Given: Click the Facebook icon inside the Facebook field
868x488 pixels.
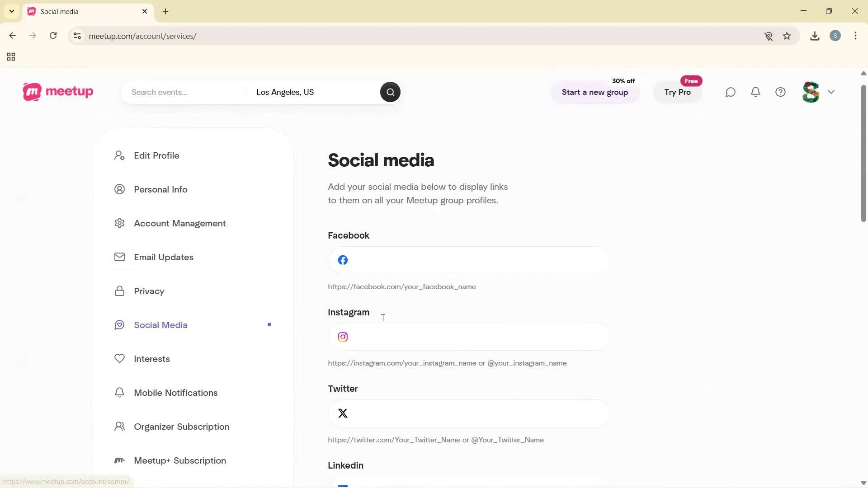Looking at the screenshot, I should coord(343,260).
